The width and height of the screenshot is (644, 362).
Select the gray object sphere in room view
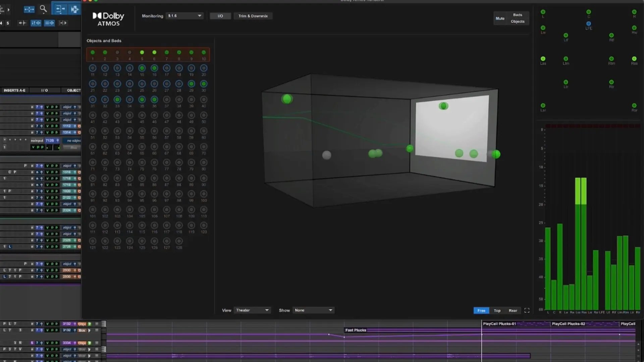(x=327, y=155)
